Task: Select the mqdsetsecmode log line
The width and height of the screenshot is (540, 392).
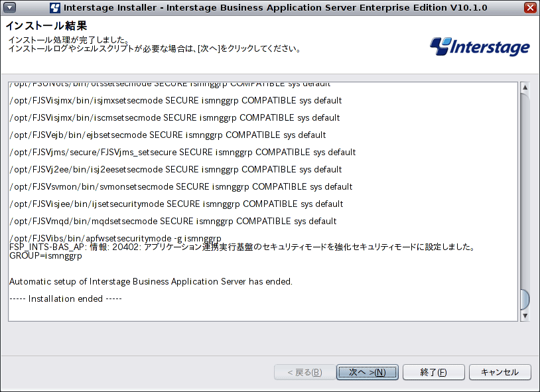Action: click(x=173, y=221)
